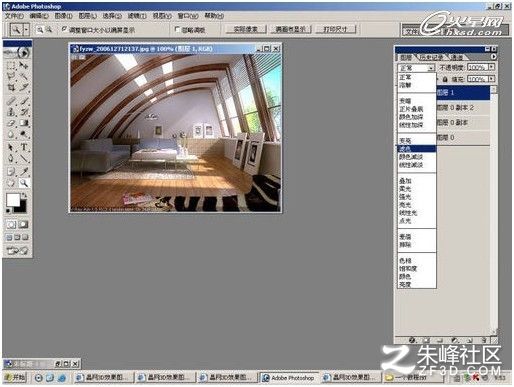Screen dimensions: 514x387
Task: Switch to the 历史记录 (History) tab
Action: (x=431, y=57)
